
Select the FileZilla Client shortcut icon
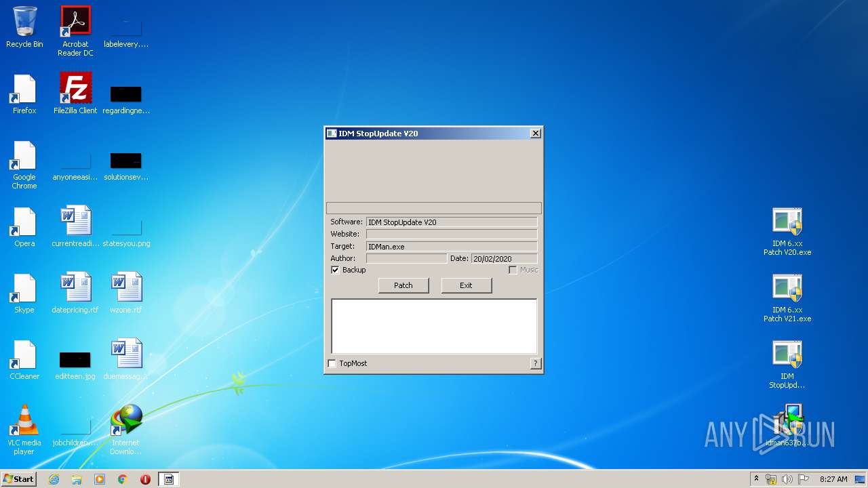(75, 94)
